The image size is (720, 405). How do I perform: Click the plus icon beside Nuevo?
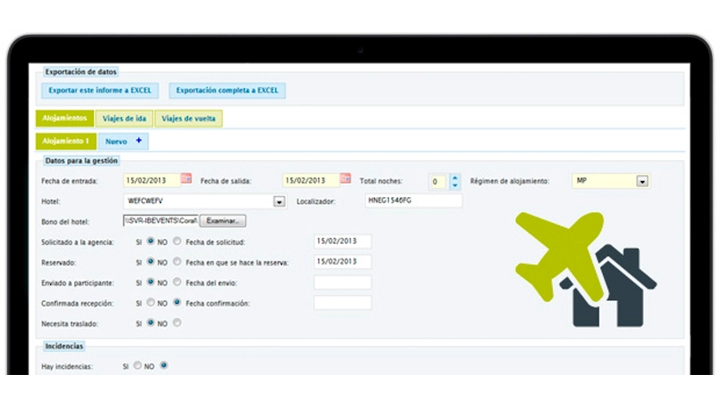(139, 141)
